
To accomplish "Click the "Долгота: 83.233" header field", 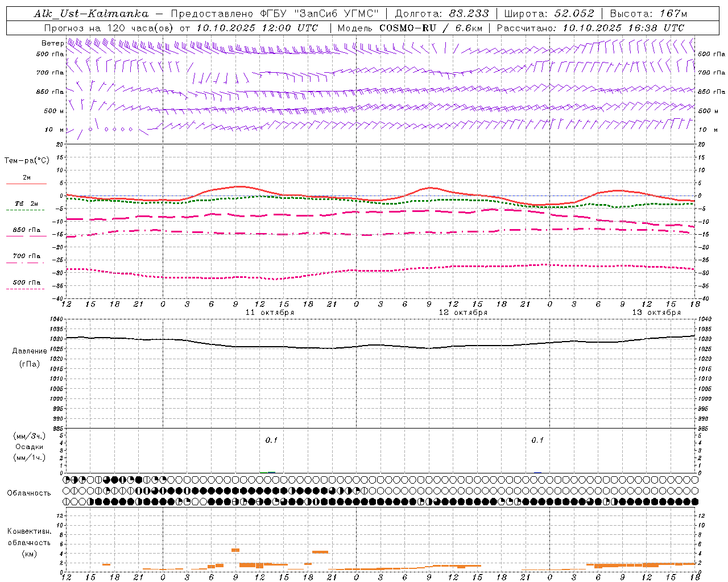I will (x=442, y=14).
